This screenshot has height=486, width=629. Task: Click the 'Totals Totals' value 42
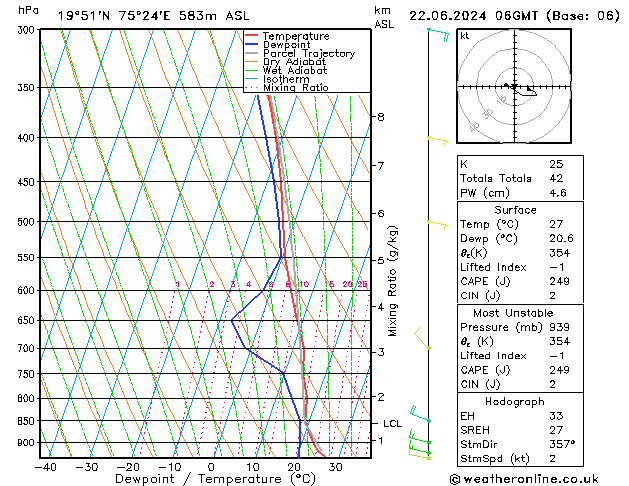556,178
